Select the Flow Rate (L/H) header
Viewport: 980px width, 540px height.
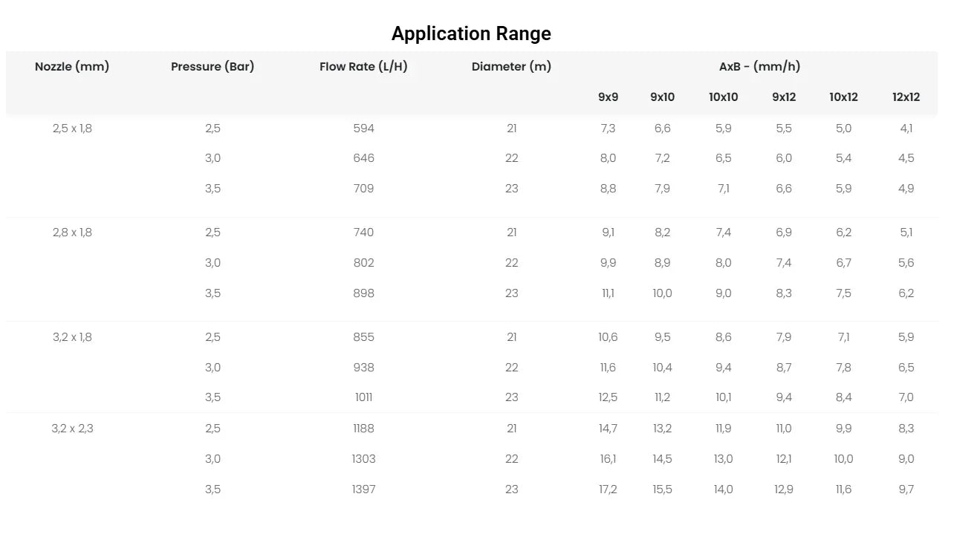[363, 67]
